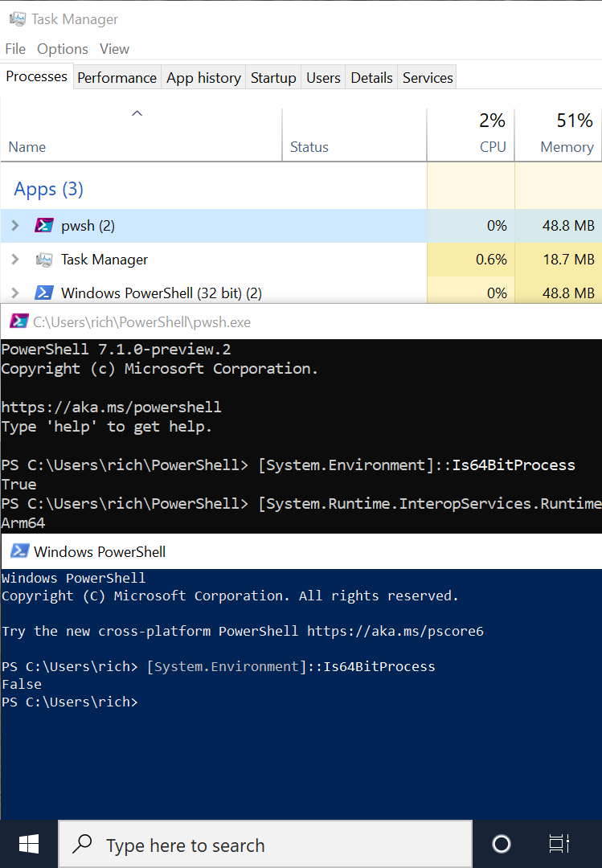Viewport: 602px width, 868px height.
Task: Open Cortana from the taskbar circle
Action: [x=501, y=844]
